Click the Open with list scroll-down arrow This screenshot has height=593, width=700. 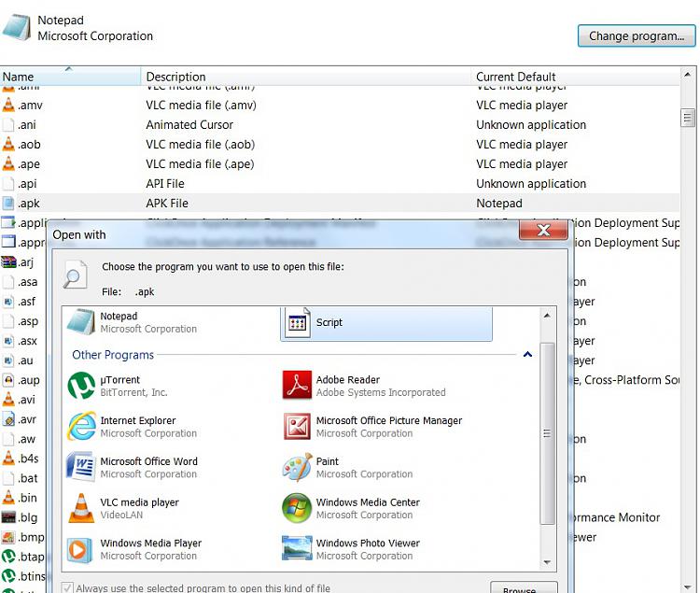(547, 562)
